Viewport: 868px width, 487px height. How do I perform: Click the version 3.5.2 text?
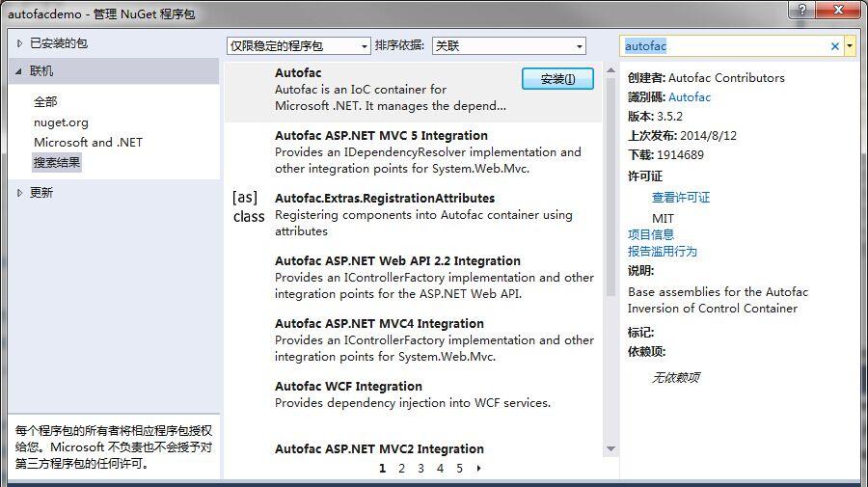coord(669,117)
